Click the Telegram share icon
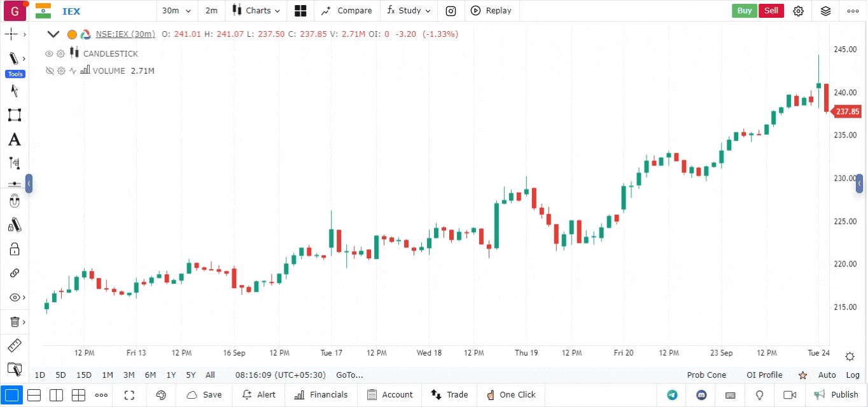Image resolution: width=868 pixels, height=407 pixels. click(672, 395)
